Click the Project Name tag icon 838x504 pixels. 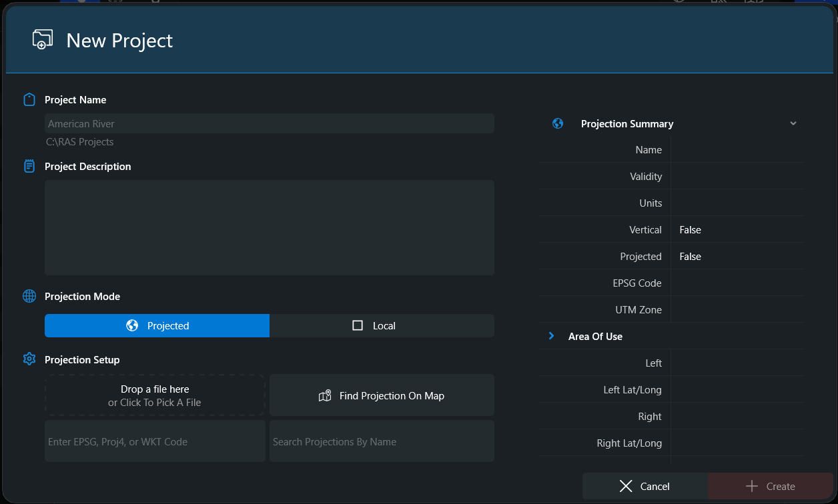pyautogui.click(x=29, y=100)
